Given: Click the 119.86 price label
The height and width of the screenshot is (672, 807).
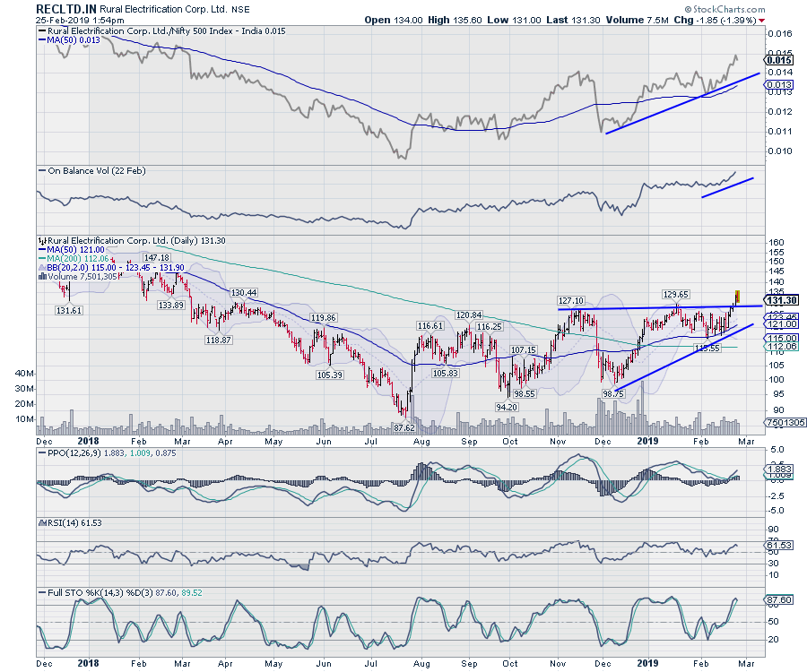Looking at the screenshot, I should (323, 318).
